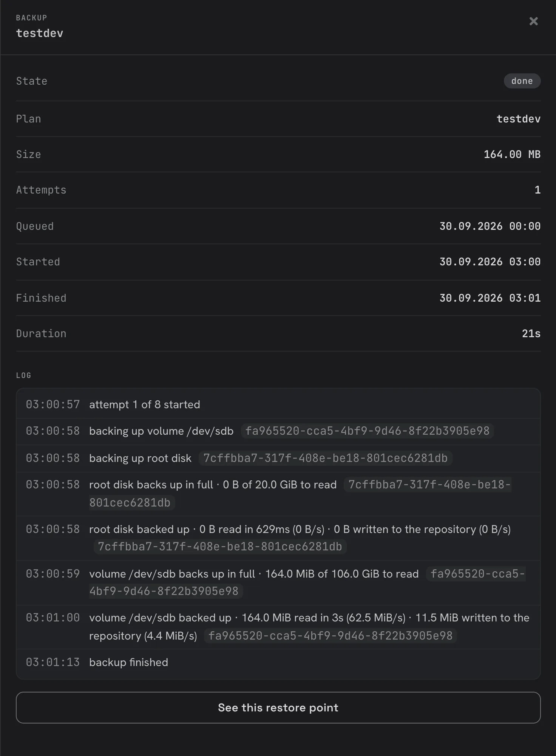
Task: Click the LOG section heading
Action: [23, 375]
